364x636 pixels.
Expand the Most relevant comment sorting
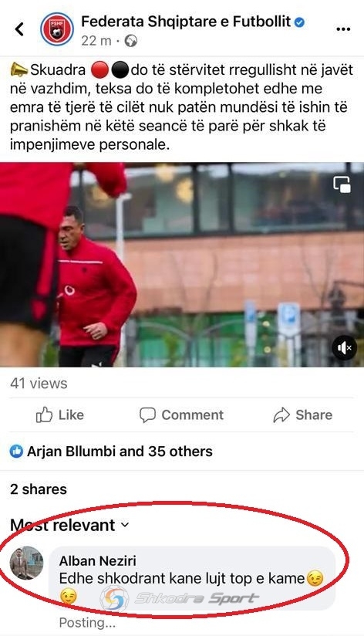click(x=69, y=525)
